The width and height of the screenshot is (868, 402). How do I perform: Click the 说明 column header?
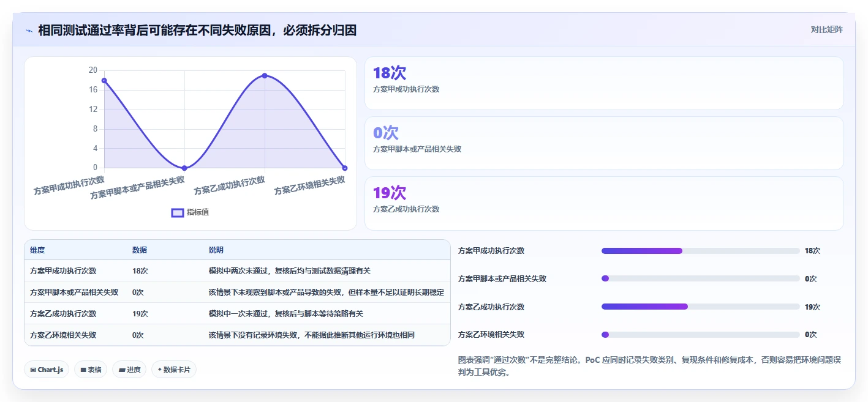(216, 250)
